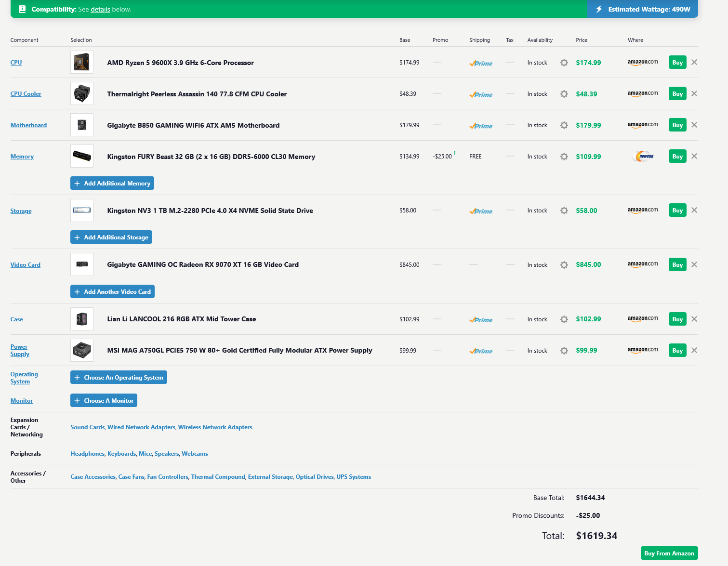
Task: Open the compatibility details link
Action: (x=100, y=9)
